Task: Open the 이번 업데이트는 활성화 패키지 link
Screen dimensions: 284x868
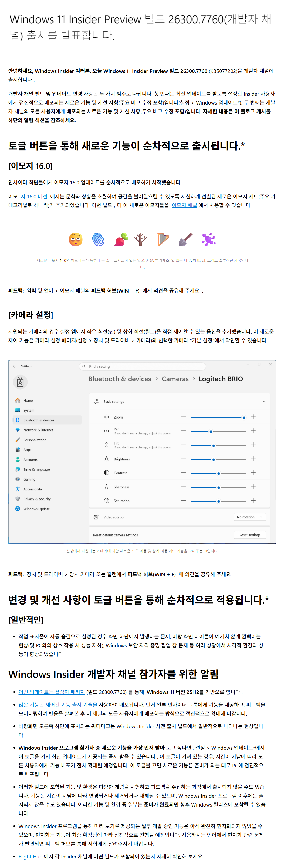Action: (x=52, y=692)
